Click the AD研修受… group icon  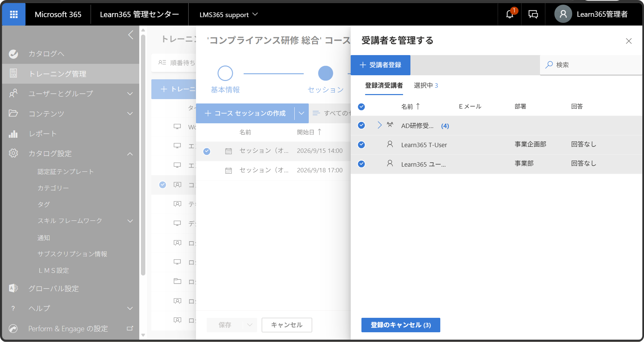point(390,125)
